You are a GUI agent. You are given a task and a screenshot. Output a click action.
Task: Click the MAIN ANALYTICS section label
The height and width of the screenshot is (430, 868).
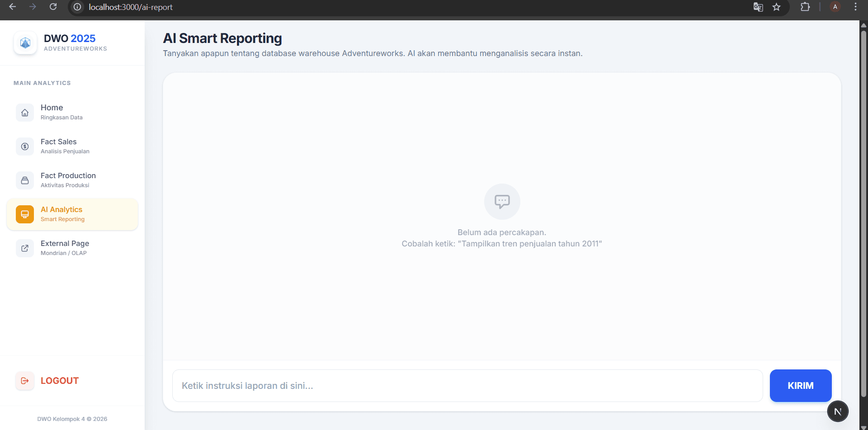(x=42, y=83)
